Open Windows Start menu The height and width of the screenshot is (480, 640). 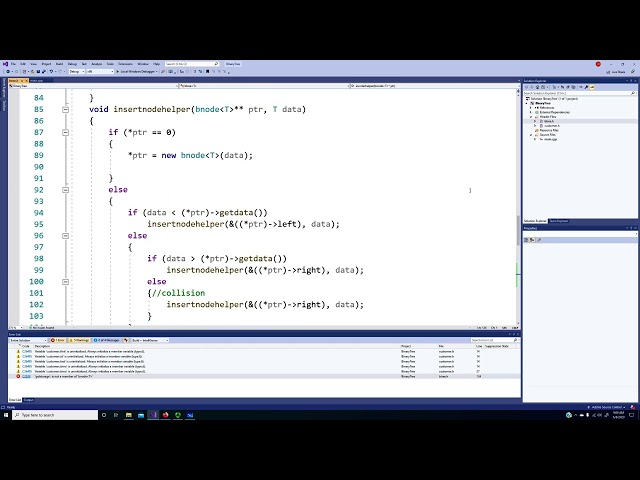point(6,415)
